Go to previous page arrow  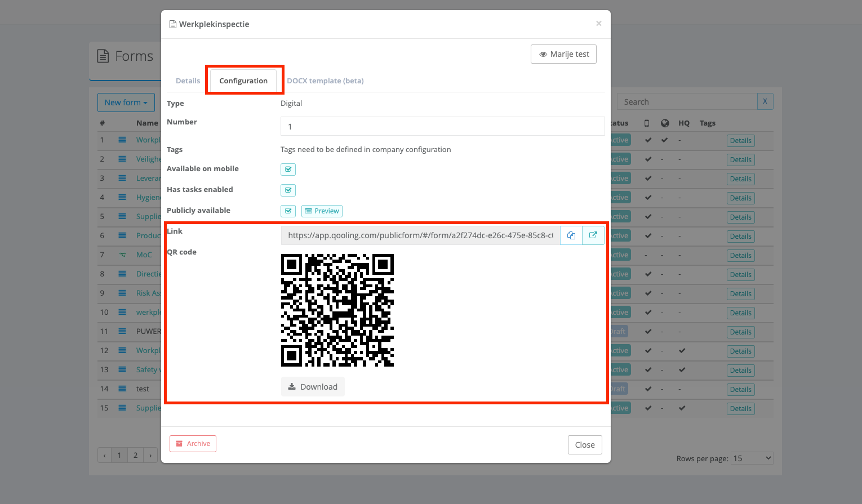104,455
